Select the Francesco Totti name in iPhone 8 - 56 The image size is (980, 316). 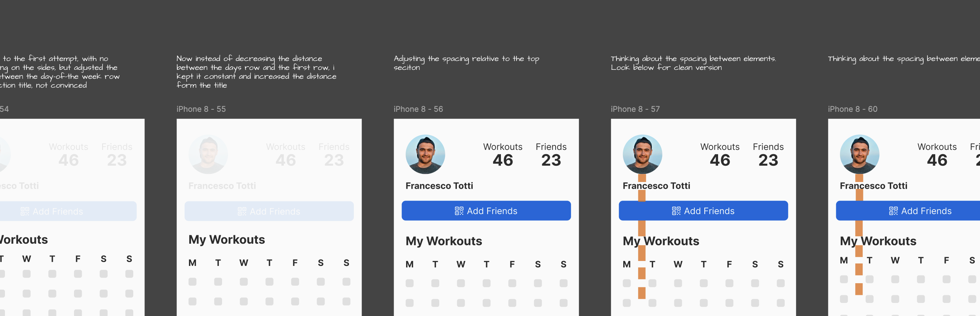point(439,186)
